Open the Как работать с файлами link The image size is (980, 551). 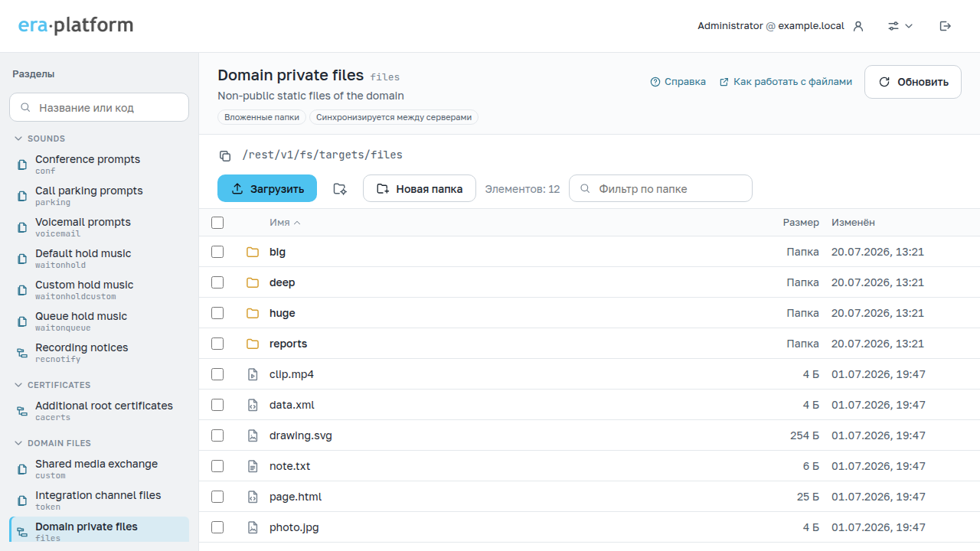coord(786,82)
